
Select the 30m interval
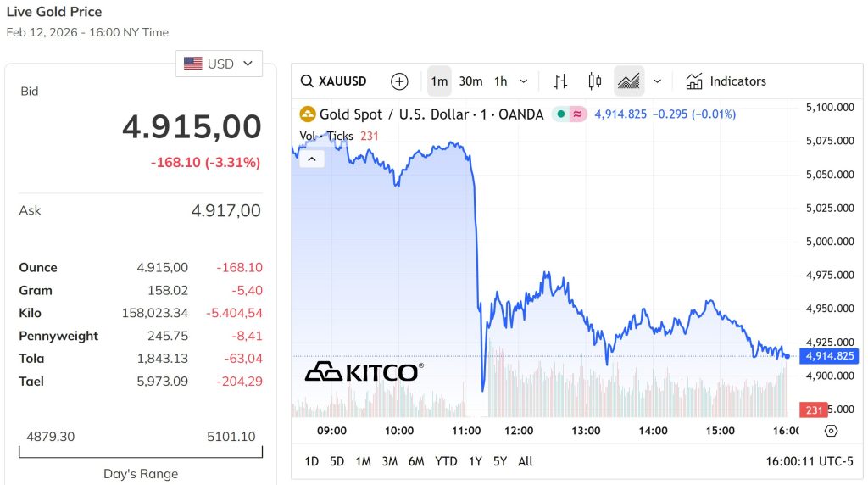tap(470, 81)
